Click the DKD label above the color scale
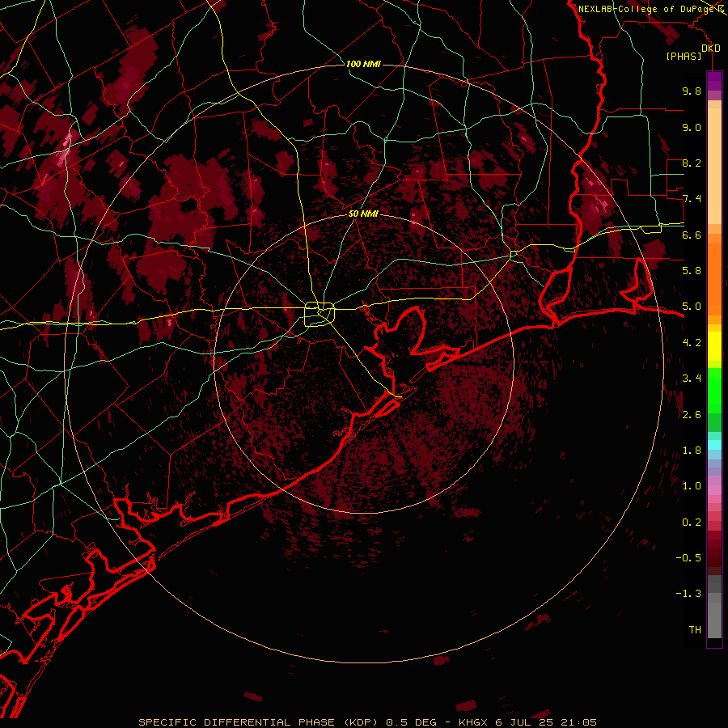This screenshot has width=728, height=728. coord(711,49)
